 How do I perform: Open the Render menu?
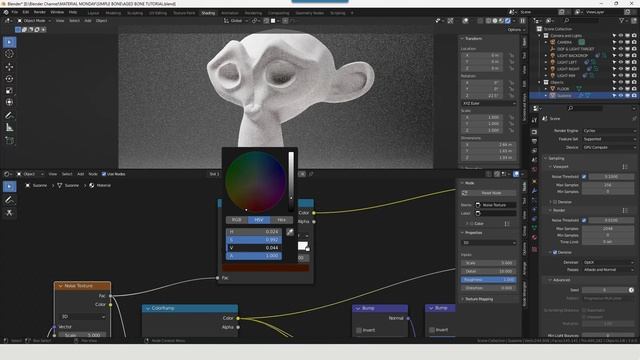click(x=40, y=12)
